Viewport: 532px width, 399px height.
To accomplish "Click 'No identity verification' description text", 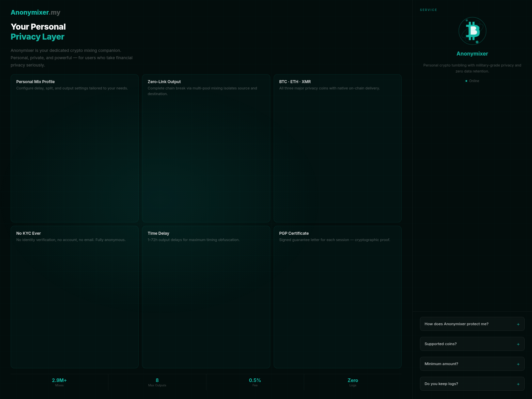I will [71, 240].
